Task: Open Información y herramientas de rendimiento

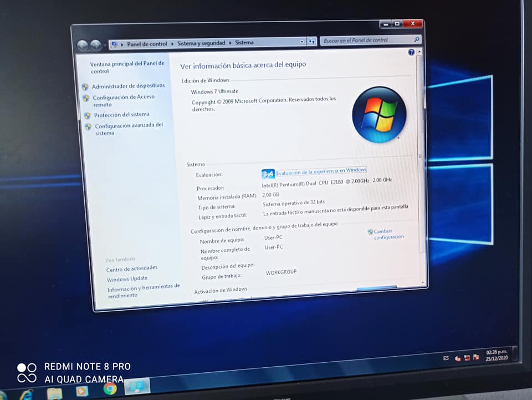Action: (x=144, y=291)
